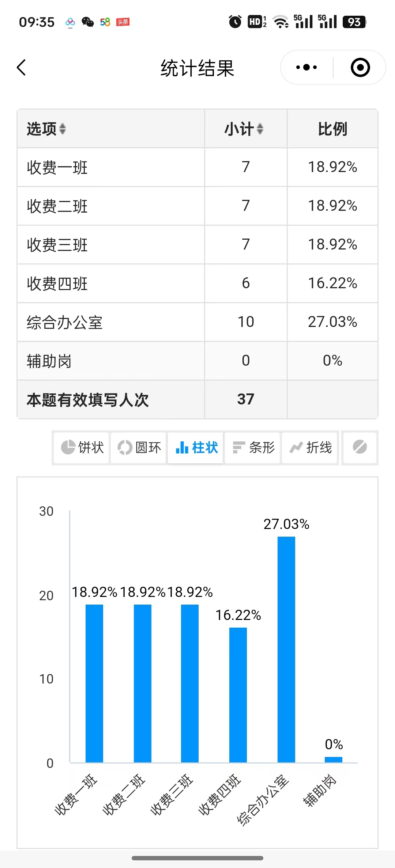Switch chart to 圆环 donut view
Image resolution: width=395 pixels, height=868 pixels.
139,447
